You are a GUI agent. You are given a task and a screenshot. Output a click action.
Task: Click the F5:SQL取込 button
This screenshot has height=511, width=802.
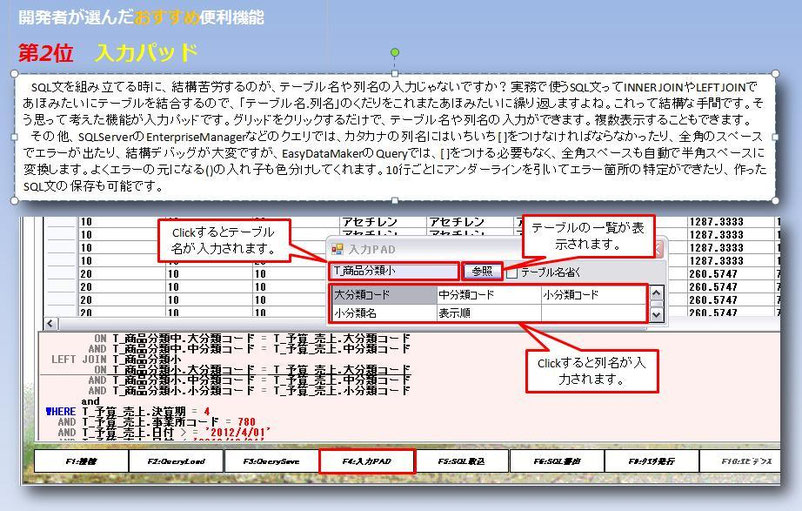pos(461,461)
